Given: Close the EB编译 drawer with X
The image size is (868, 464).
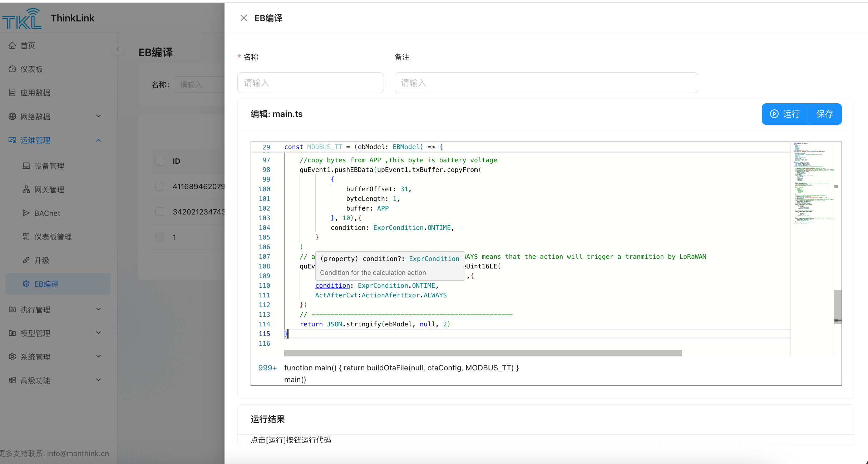Looking at the screenshot, I should pyautogui.click(x=244, y=18).
